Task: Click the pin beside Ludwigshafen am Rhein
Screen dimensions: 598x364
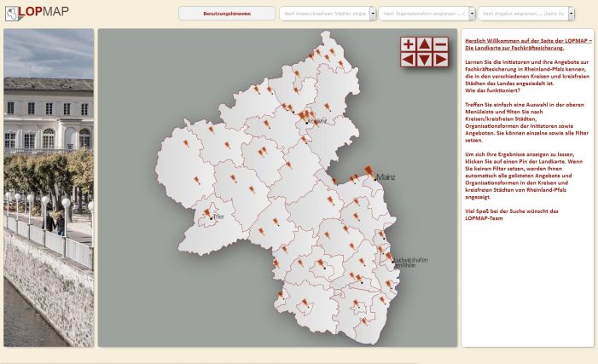Action: [389, 257]
